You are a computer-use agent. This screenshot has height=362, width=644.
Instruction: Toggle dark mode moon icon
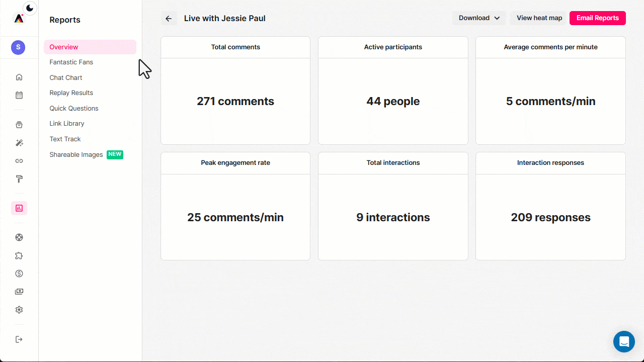31,8
